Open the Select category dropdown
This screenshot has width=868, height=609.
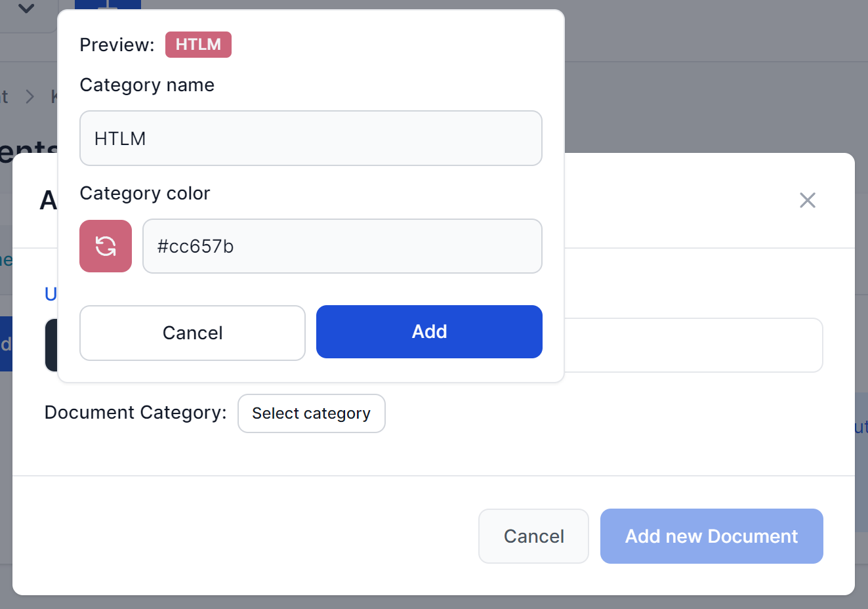pyautogui.click(x=311, y=413)
